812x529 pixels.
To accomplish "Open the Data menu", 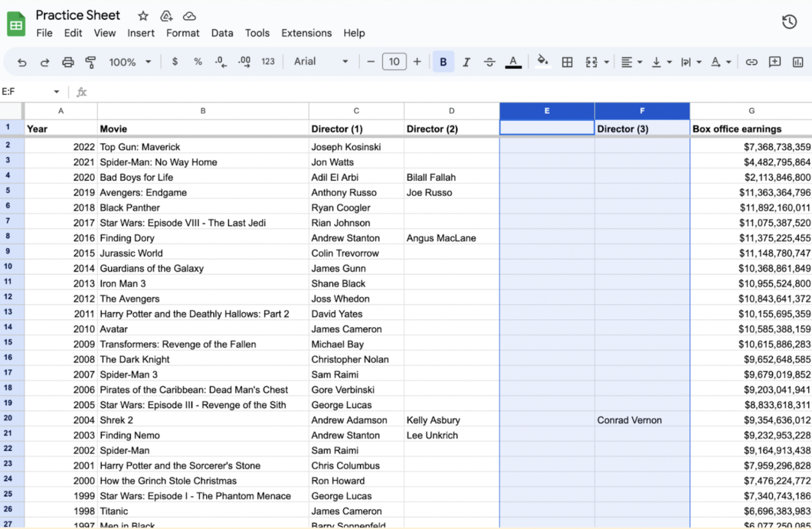I will point(222,33).
